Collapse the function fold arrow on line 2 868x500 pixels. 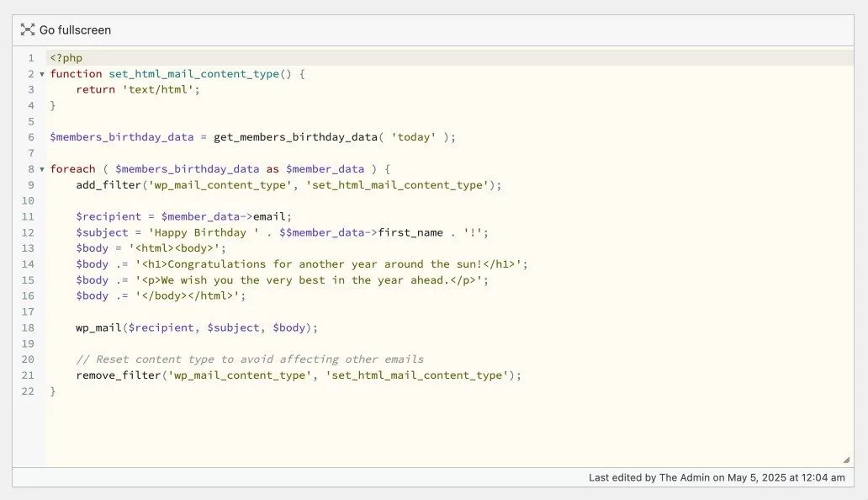tap(42, 73)
